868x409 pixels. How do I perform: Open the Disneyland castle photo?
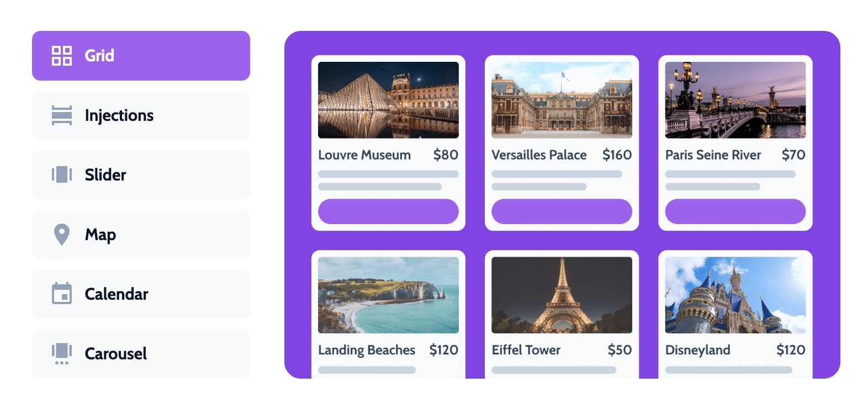click(735, 295)
